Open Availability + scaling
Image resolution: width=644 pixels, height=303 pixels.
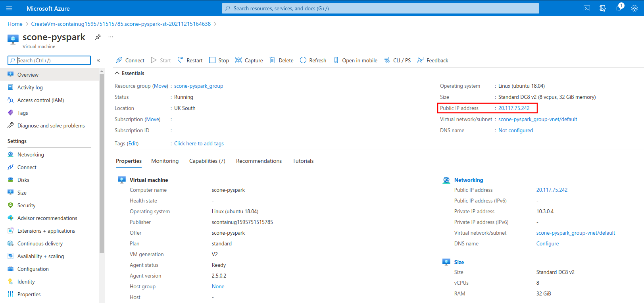(x=40, y=256)
